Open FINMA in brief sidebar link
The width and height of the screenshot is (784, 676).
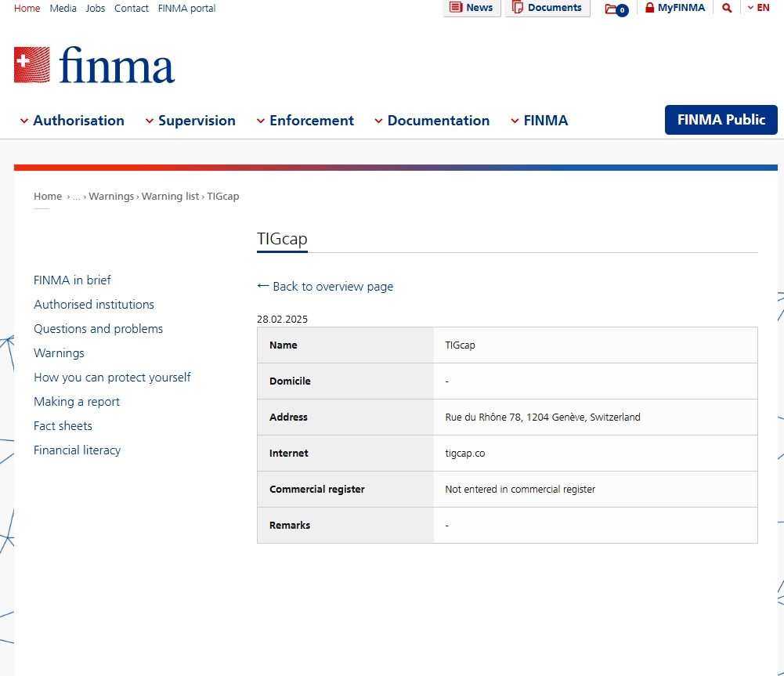(x=72, y=280)
